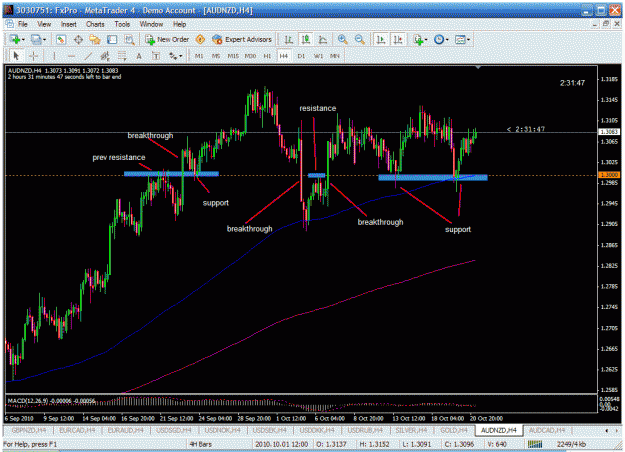This screenshot has height=452, width=625.
Task: Zoom out of the chart
Action: (x=360, y=39)
